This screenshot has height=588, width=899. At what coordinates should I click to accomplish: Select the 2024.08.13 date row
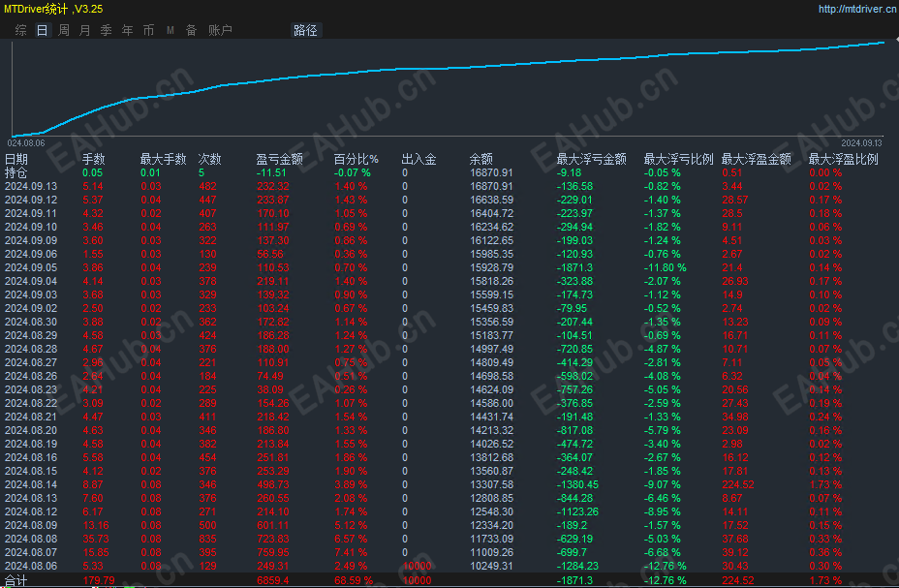(449, 498)
